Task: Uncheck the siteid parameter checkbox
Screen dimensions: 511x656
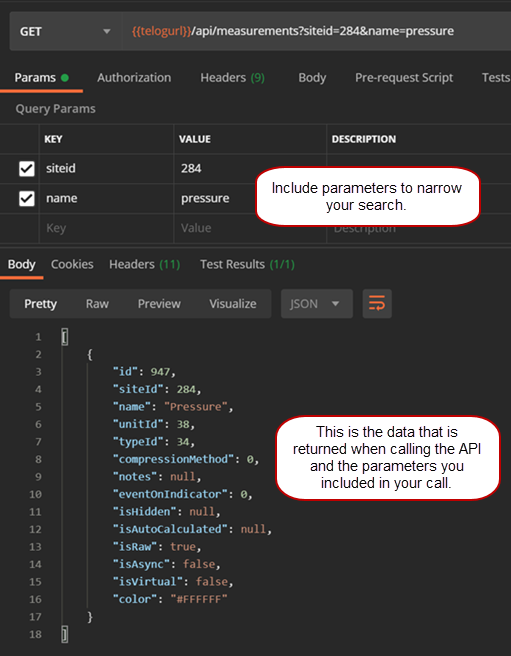Action: click(26, 169)
